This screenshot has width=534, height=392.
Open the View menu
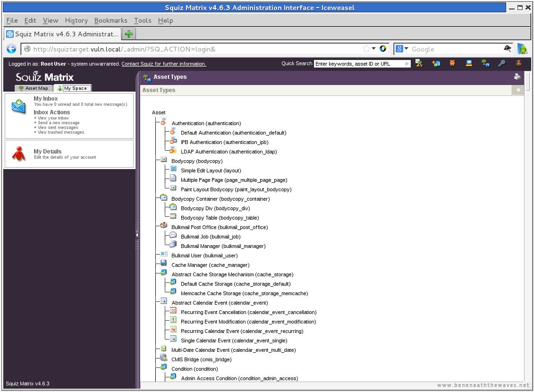click(51, 20)
